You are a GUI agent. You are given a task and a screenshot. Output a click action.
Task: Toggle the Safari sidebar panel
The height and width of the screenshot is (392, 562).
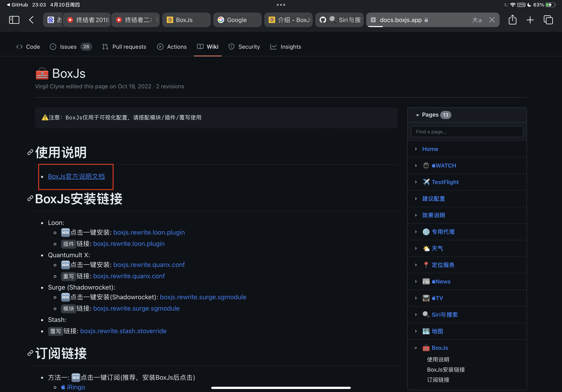(x=14, y=20)
